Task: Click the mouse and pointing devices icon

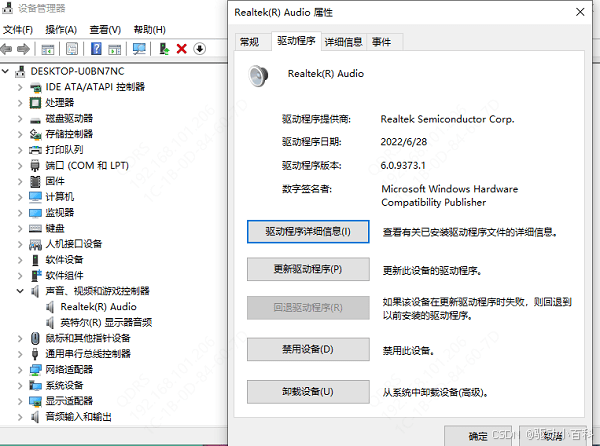Action: point(35,338)
